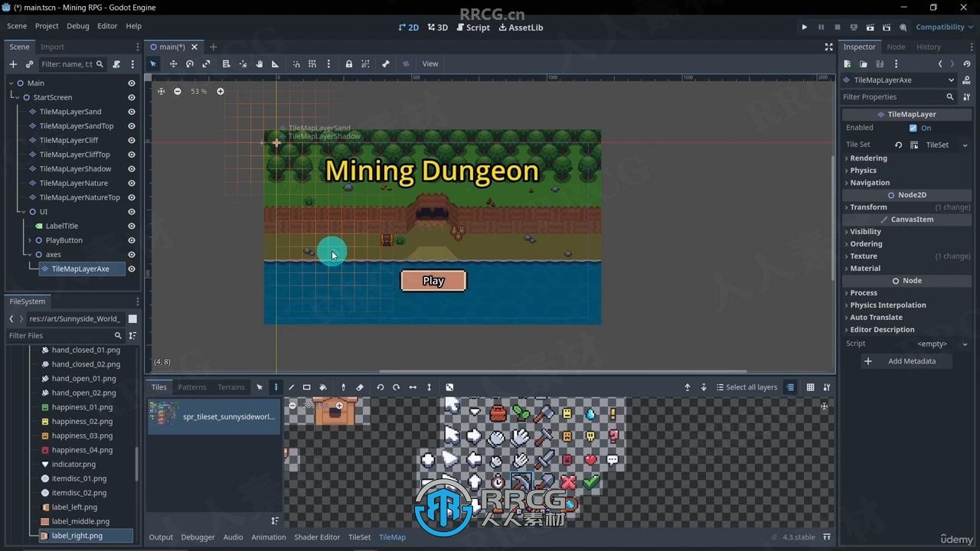Screen dimensions: 980x551
Task: Center the view with the icon left of zoom
Action: click(x=161, y=91)
